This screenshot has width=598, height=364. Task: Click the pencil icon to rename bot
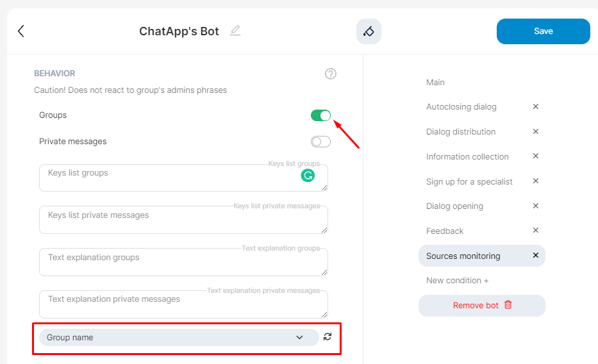pyautogui.click(x=235, y=31)
